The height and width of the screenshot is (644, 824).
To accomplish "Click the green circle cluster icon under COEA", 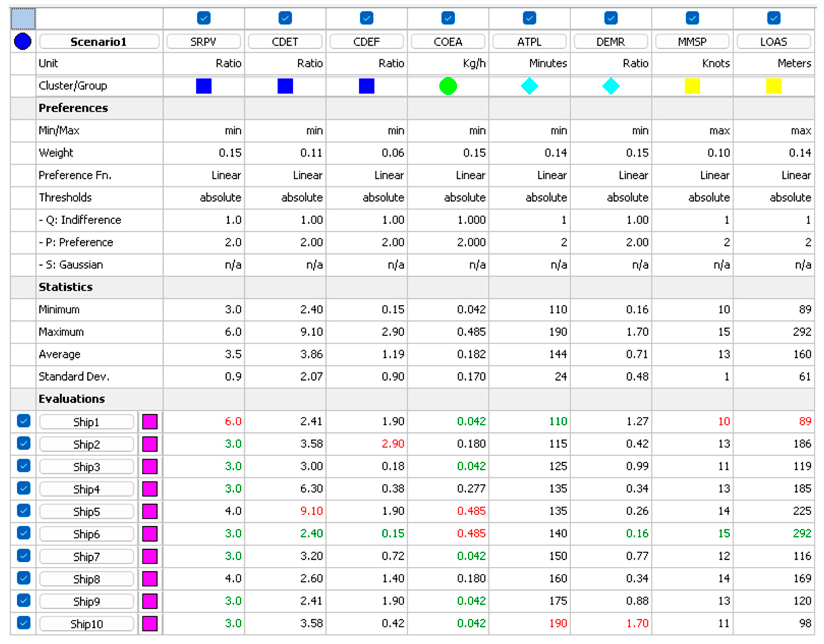I will click(448, 86).
